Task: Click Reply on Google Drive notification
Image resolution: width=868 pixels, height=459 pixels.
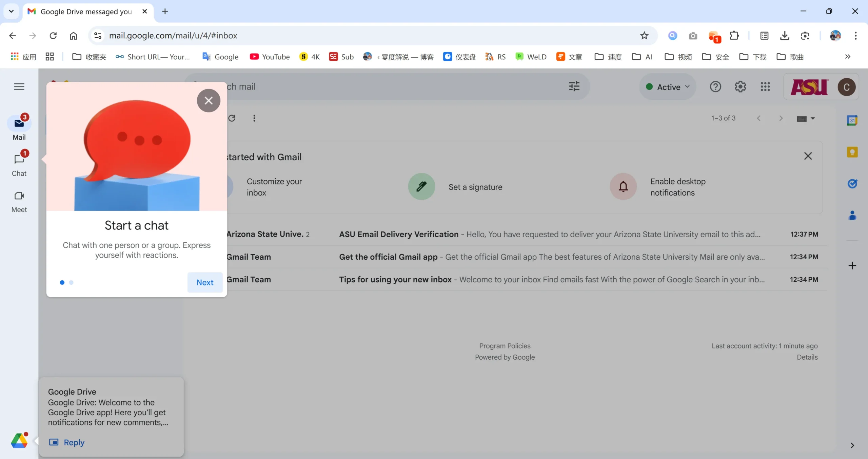Action: [x=74, y=442]
